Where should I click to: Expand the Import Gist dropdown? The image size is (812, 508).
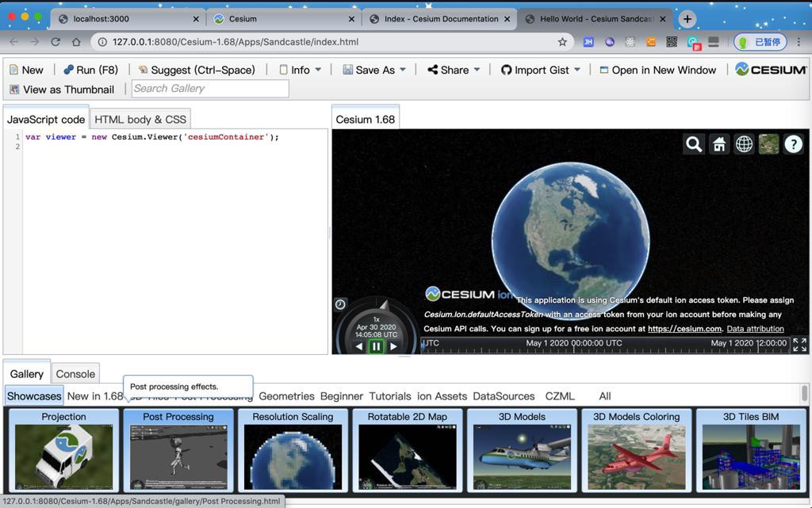(x=541, y=70)
